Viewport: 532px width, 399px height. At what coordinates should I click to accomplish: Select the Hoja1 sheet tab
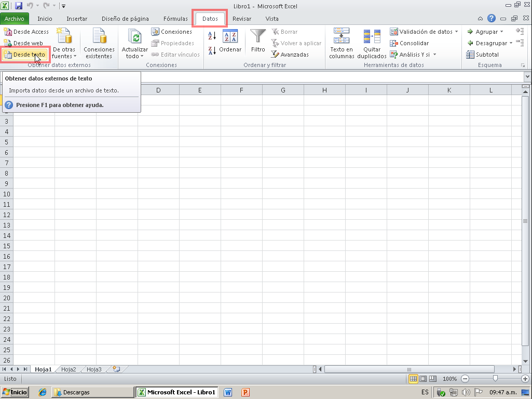43,369
